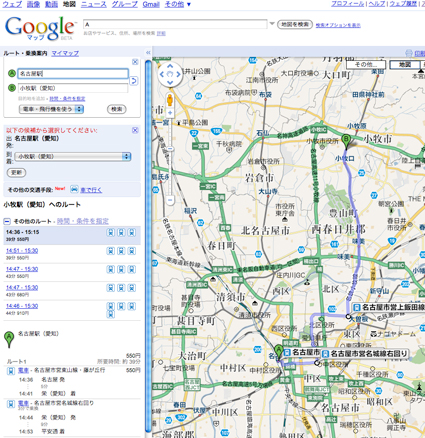
Task: Open the マイマップ tab link
Action: pos(65,53)
